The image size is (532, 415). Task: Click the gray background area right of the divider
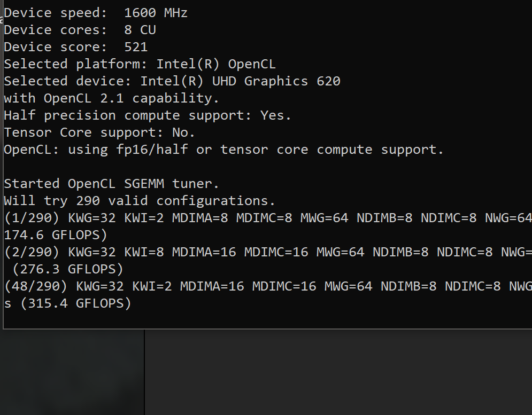[x=338, y=372]
